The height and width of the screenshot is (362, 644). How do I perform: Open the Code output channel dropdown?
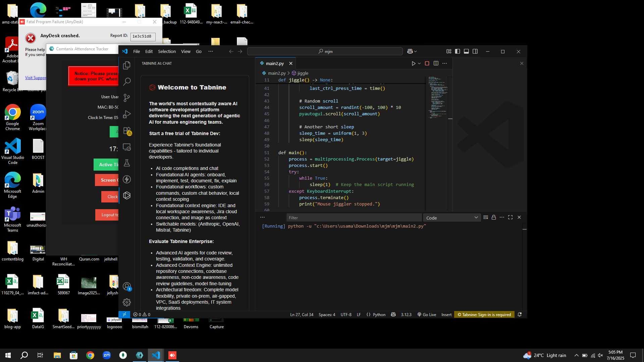(x=451, y=218)
